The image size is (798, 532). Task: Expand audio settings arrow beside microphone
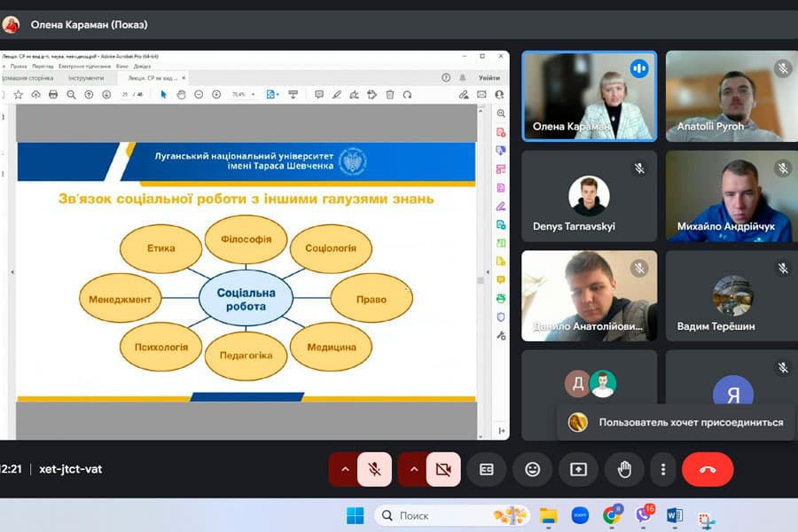tap(345, 470)
